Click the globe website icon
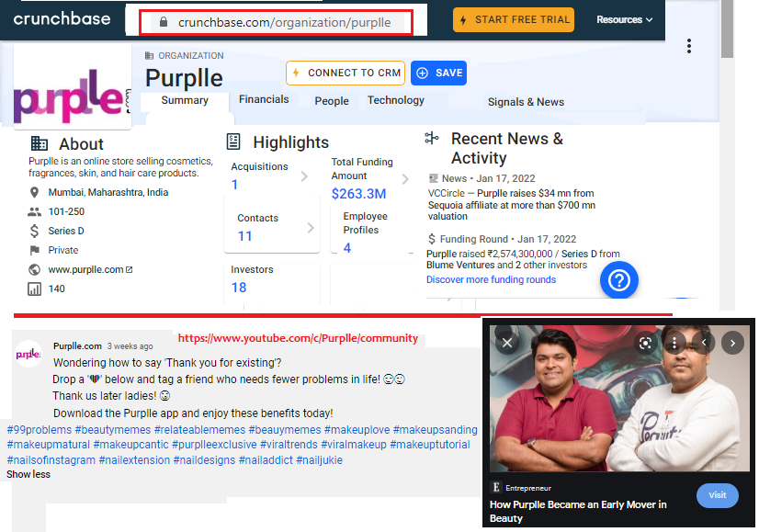 34,269
